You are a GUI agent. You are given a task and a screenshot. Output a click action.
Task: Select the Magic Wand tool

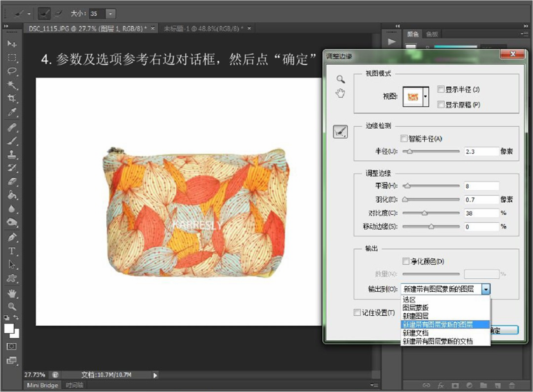(12, 85)
